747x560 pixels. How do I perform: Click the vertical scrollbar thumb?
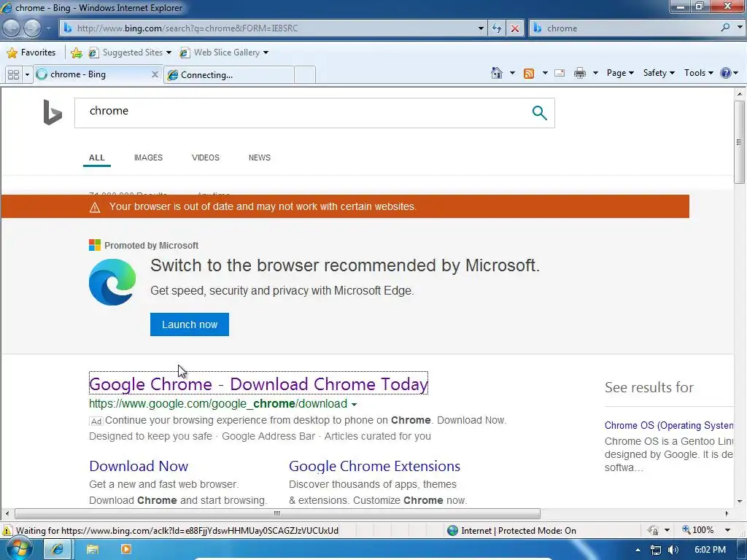pyautogui.click(x=739, y=142)
